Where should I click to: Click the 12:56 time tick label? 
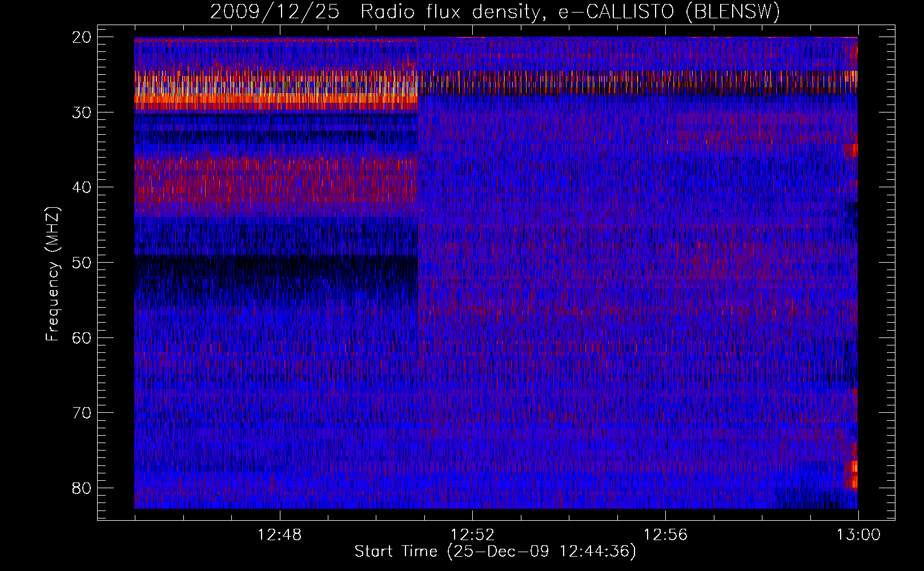point(665,535)
